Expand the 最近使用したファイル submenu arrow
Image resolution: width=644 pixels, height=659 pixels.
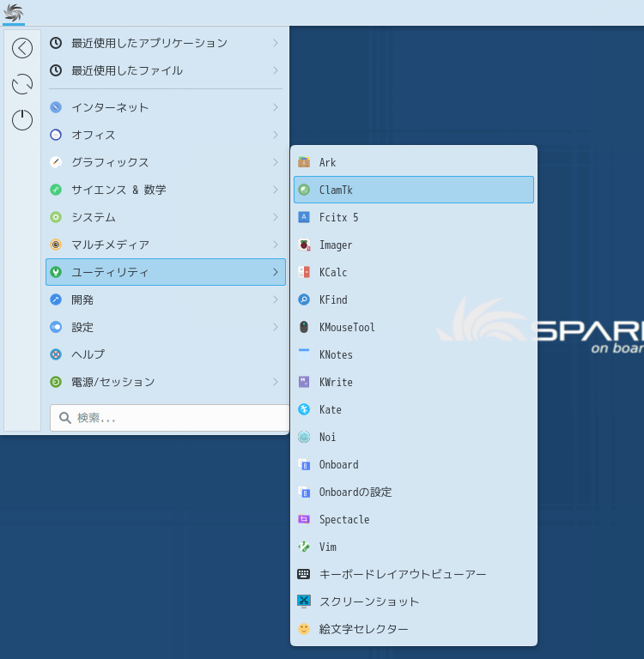tap(275, 70)
